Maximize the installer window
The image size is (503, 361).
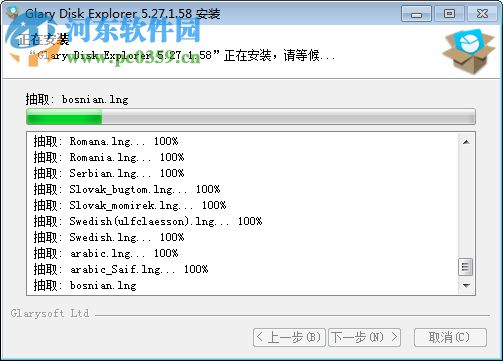(449, 14)
